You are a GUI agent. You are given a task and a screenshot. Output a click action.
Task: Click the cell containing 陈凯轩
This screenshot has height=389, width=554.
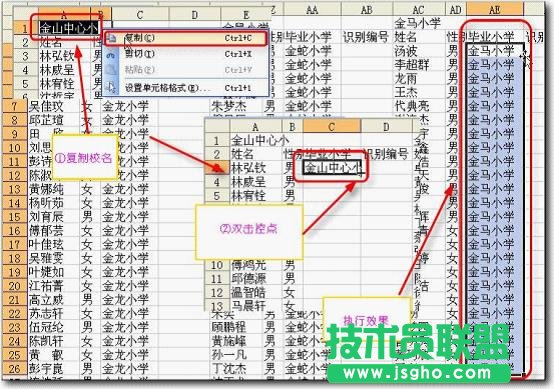[53, 341]
